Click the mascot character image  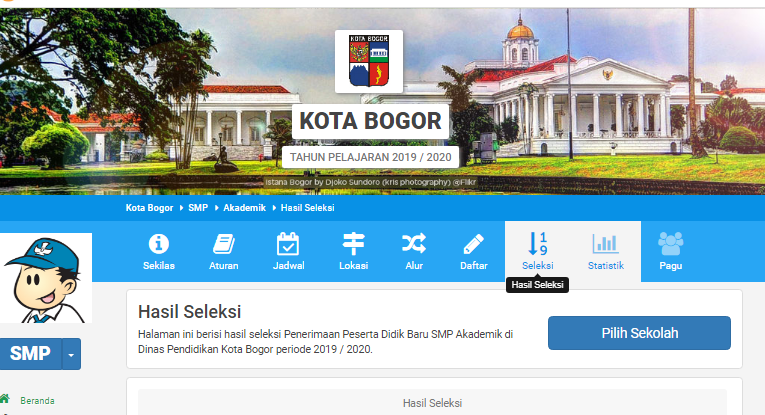(x=46, y=278)
